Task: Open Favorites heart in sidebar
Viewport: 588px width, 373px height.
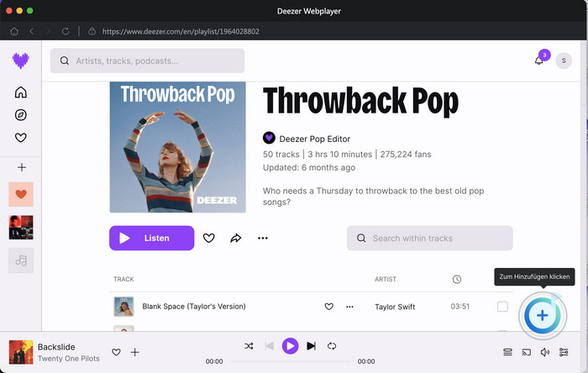Action: click(21, 138)
